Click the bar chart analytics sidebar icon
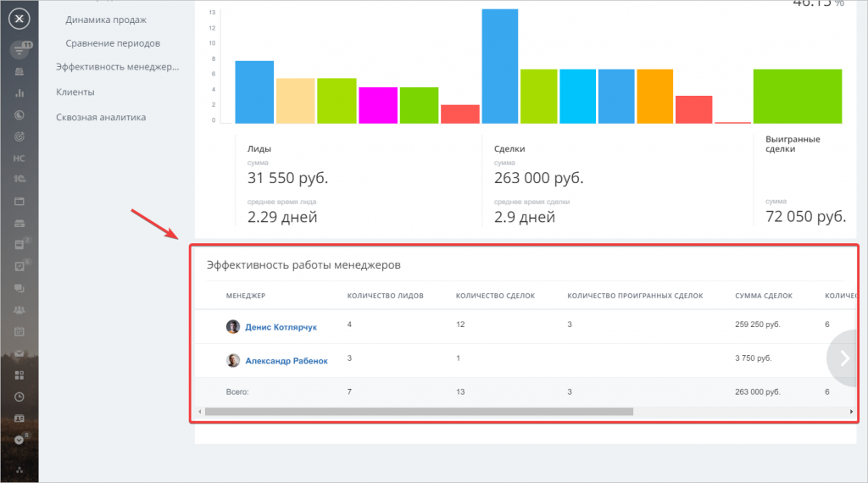The width and height of the screenshot is (868, 483). tap(19, 92)
